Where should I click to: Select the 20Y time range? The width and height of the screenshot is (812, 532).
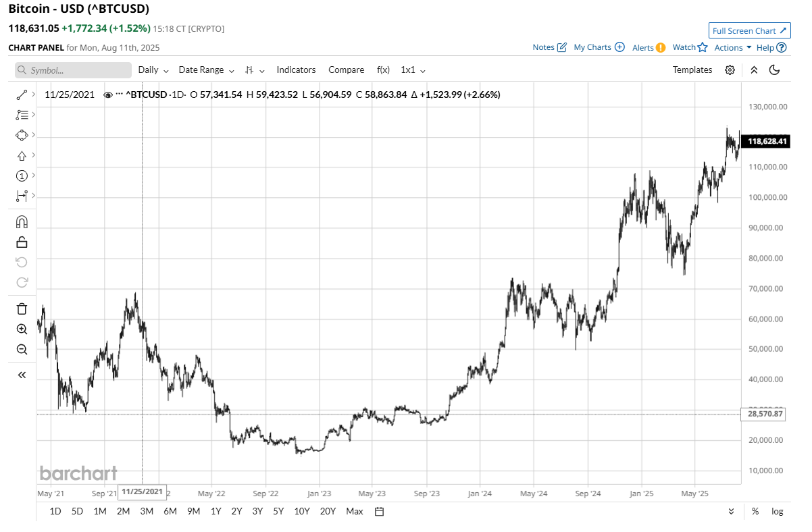328,511
